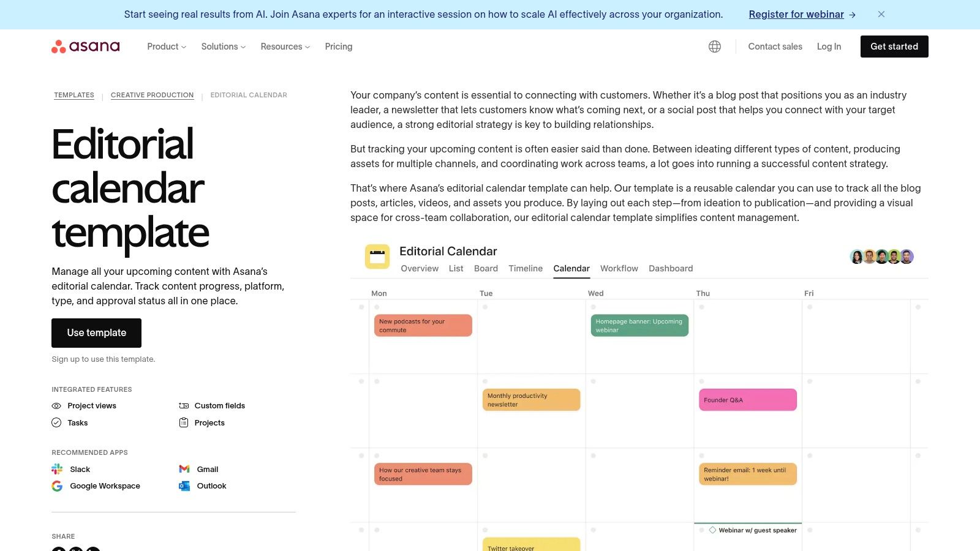Click the Project views eye icon
The width and height of the screenshot is (980, 551).
click(x=56, y=406)
